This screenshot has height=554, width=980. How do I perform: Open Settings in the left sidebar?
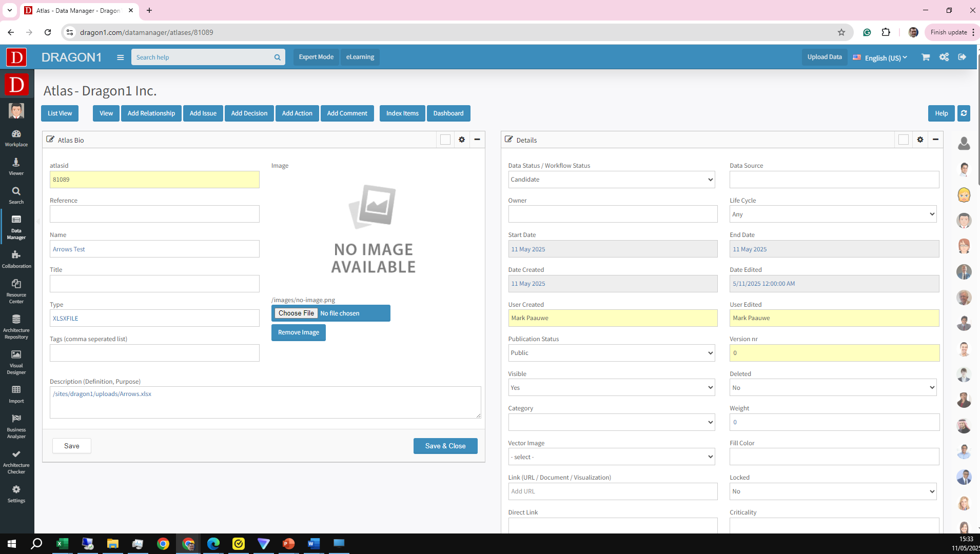tap(16, 494)
